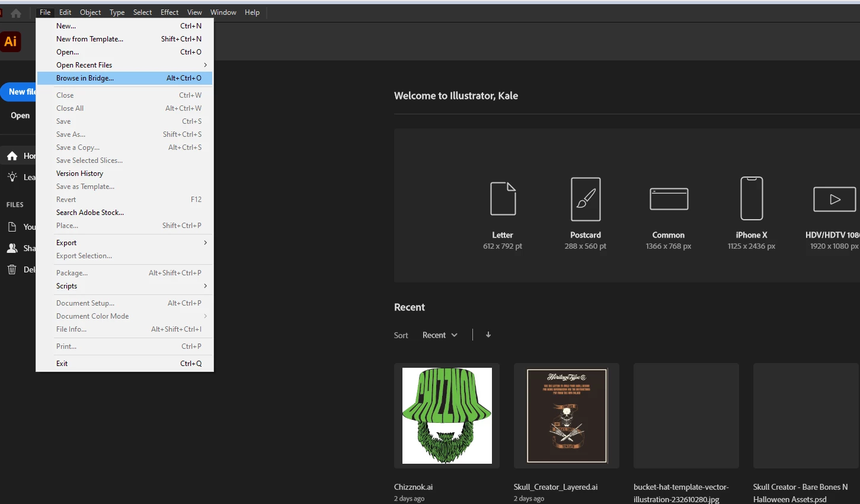Open the Select menu
This screenshot has width=860, height=504.
tap(142, 12)
